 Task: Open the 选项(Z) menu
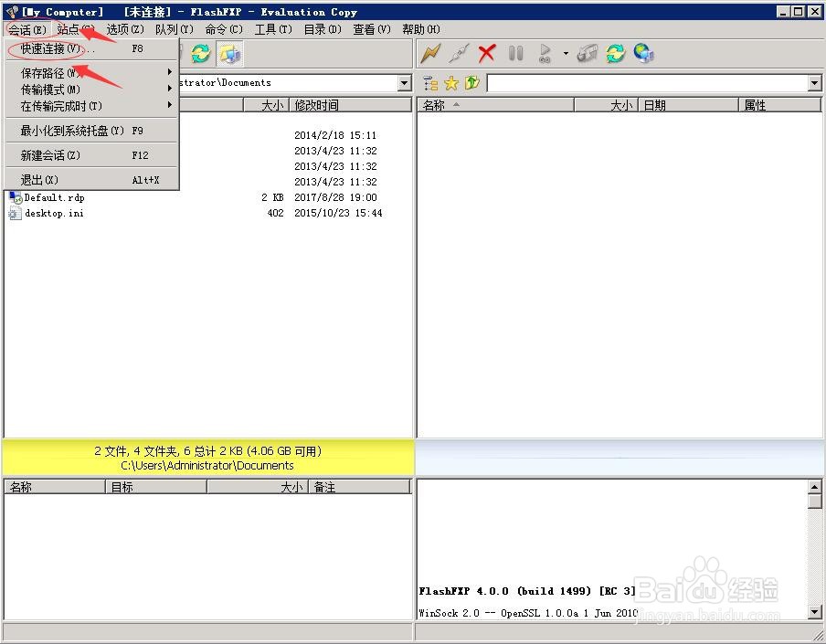pos(125,29)
